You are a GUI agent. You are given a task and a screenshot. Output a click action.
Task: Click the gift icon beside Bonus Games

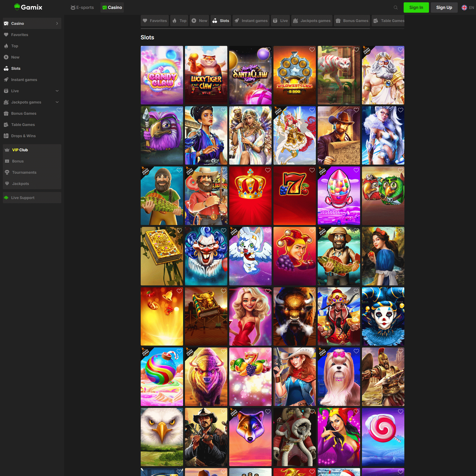[6, 113]
